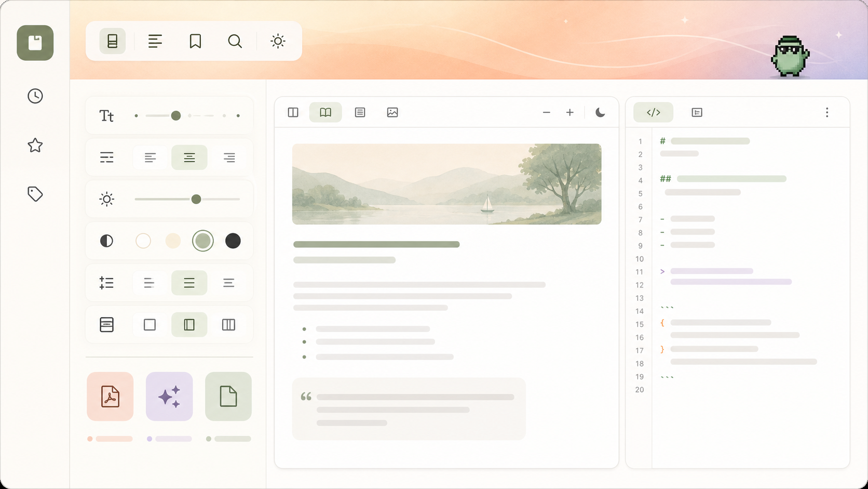Click the pixel frog avatar
868x489 pixels.
pyautogui.click(x=790, y=57)
